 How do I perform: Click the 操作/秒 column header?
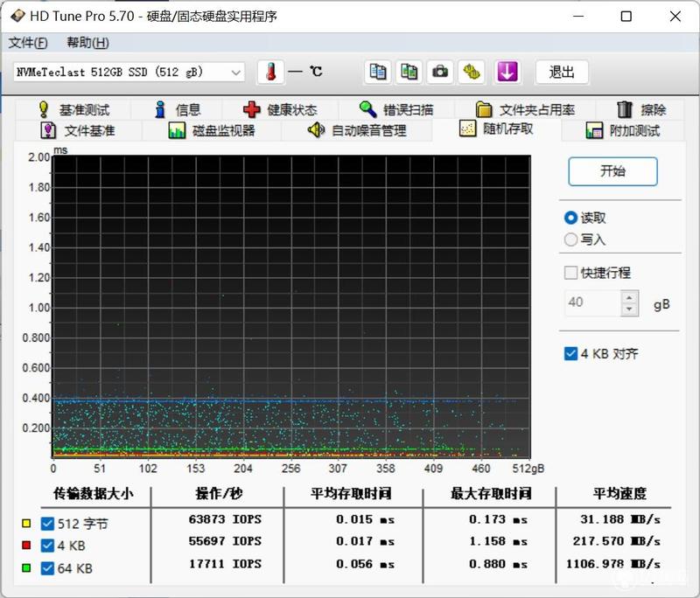pyautogui.click(x=219, y=494)
